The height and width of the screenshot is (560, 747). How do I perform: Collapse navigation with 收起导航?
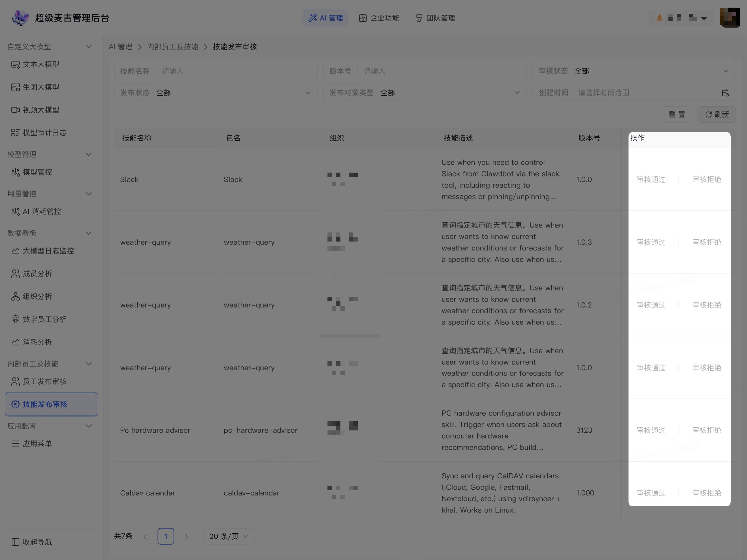tap(32, 542)
